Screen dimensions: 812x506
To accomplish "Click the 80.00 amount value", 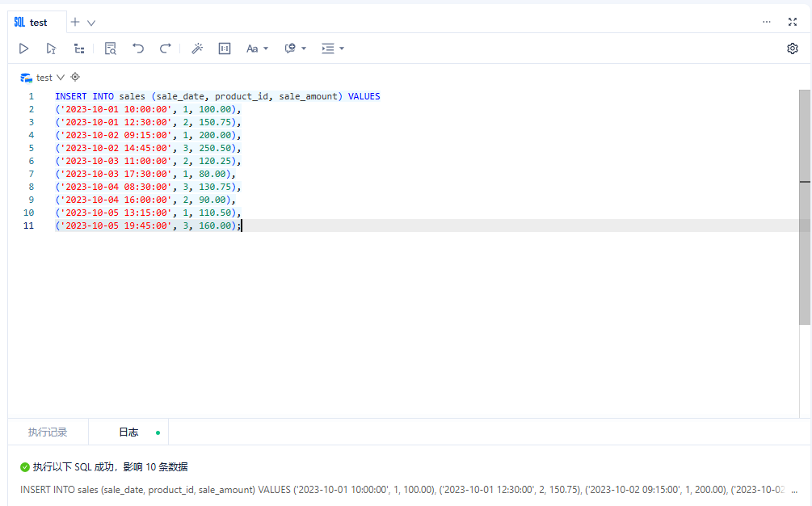I will tap(212, 174).
